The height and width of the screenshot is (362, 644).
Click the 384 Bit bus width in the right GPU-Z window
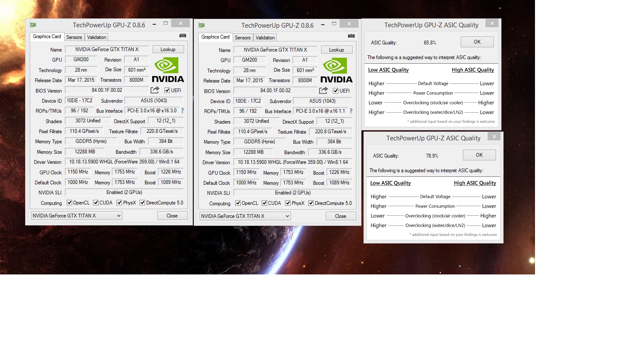[335, 142]
